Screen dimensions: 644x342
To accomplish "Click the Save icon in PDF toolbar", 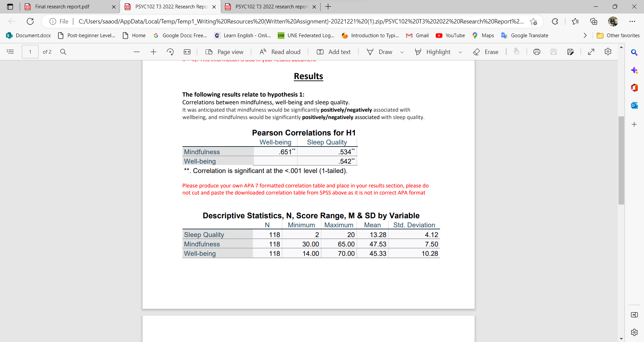I will click(x=553, y=52).
